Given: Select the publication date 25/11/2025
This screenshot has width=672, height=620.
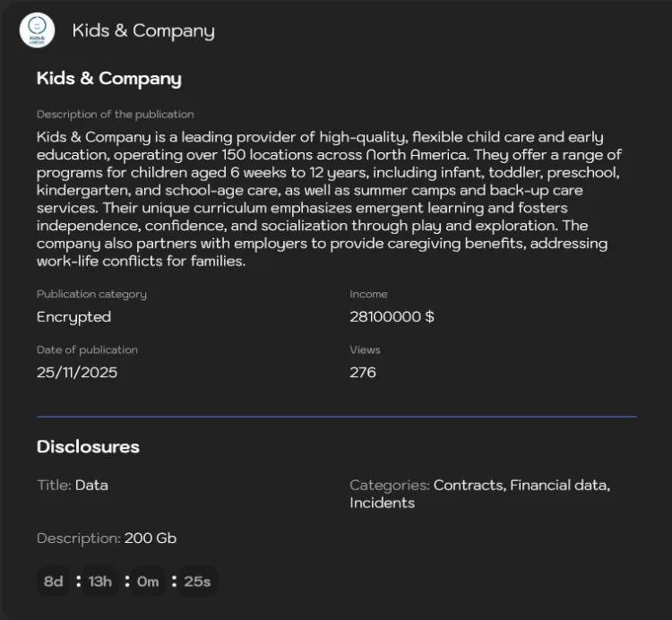Looking at the screenshot, I should pos(77,372).
